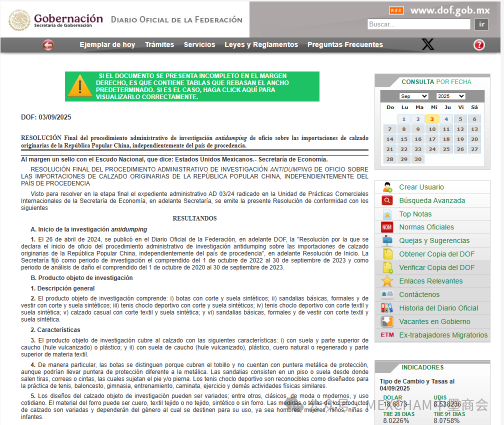Click the NOM Normas Oficiales icon
Image resolution: width=504 pixels, height=425 pixels.
[x=387, y=227]
